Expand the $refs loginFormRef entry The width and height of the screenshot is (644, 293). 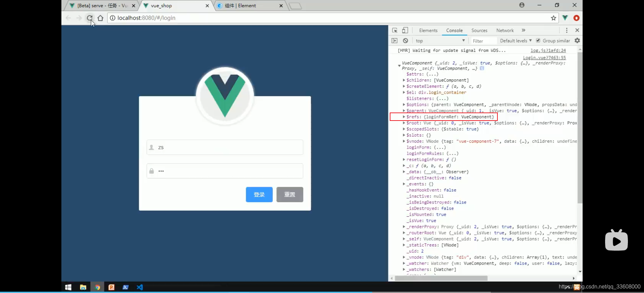coord(404,117)
